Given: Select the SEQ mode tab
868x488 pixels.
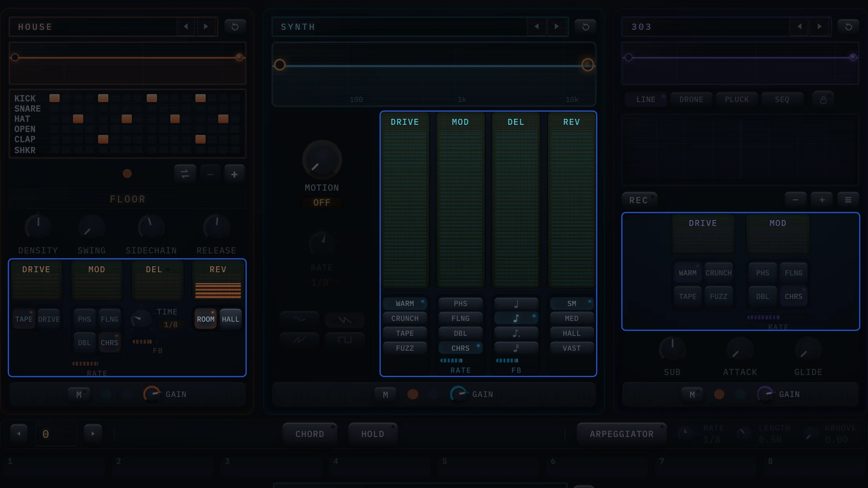Looking at the screenshot, I should (782, 100).
